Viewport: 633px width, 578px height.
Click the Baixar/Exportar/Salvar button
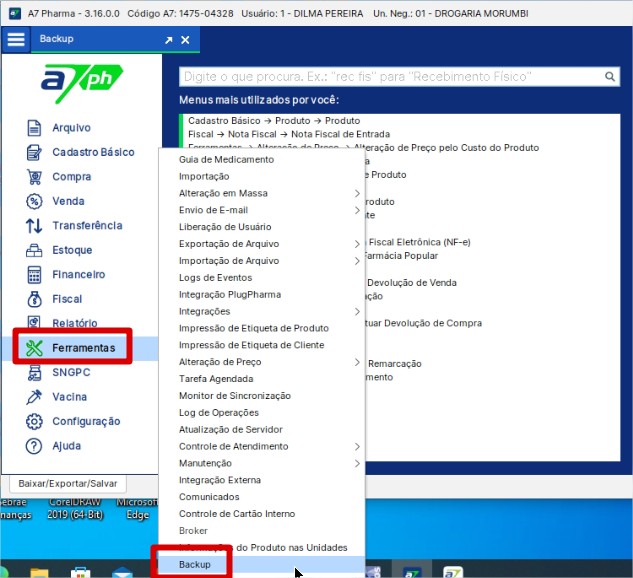point(68,484)
